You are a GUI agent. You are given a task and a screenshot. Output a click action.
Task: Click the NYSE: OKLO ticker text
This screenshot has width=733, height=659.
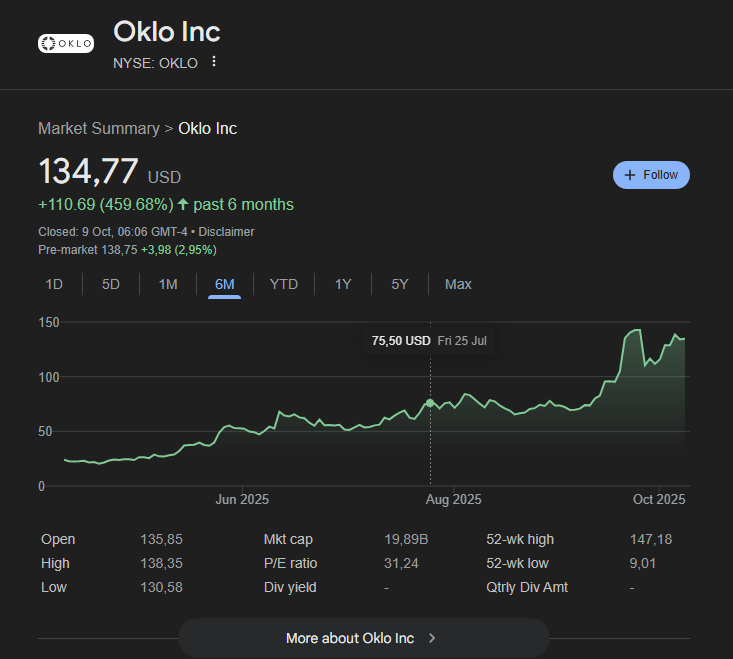[x=155, y=63]
